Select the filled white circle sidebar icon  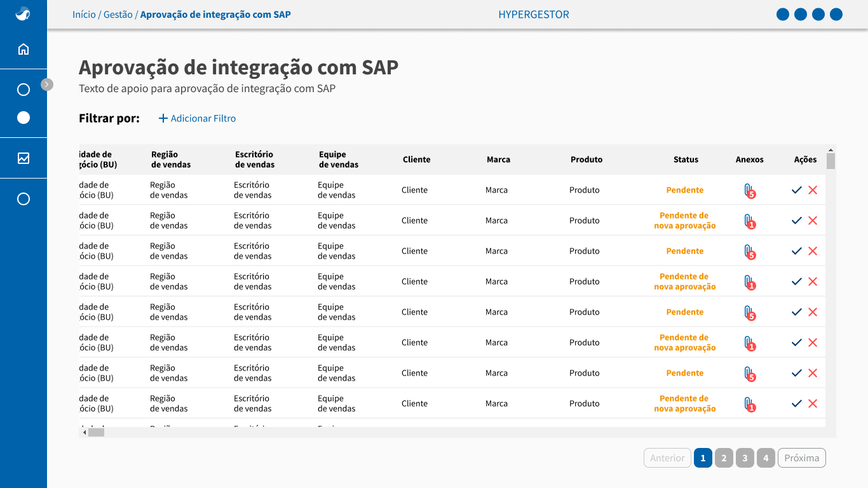point(24,118)
